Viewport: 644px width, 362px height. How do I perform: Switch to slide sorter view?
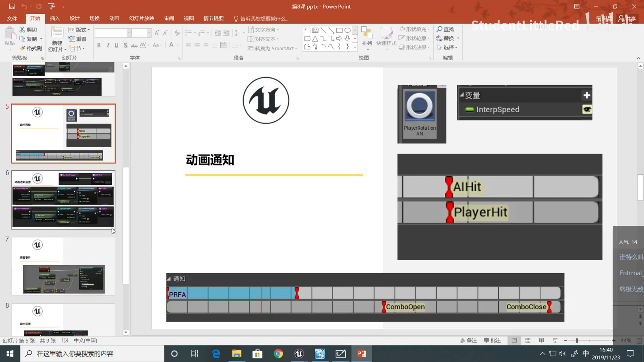528,341
